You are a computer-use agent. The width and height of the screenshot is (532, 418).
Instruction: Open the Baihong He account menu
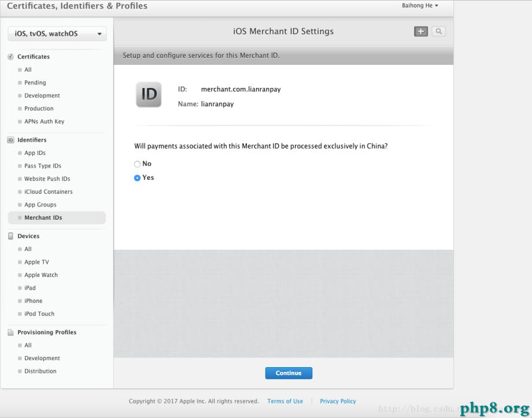coord(420,5)
